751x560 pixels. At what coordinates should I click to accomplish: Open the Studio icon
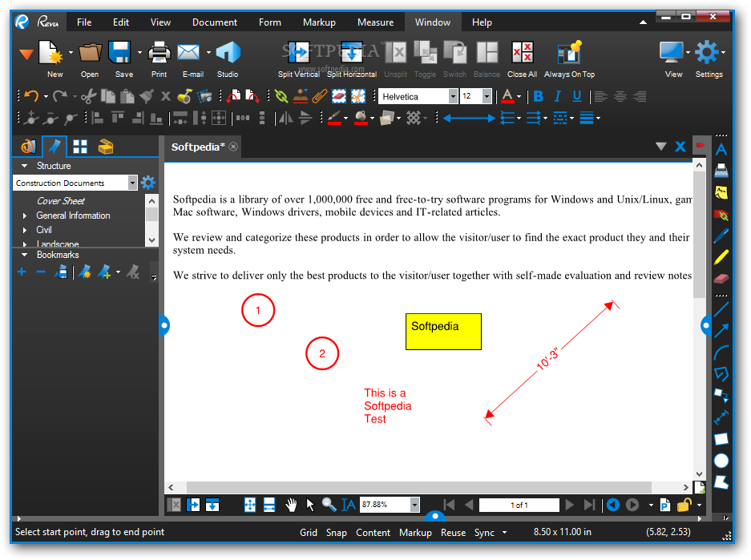228,53
